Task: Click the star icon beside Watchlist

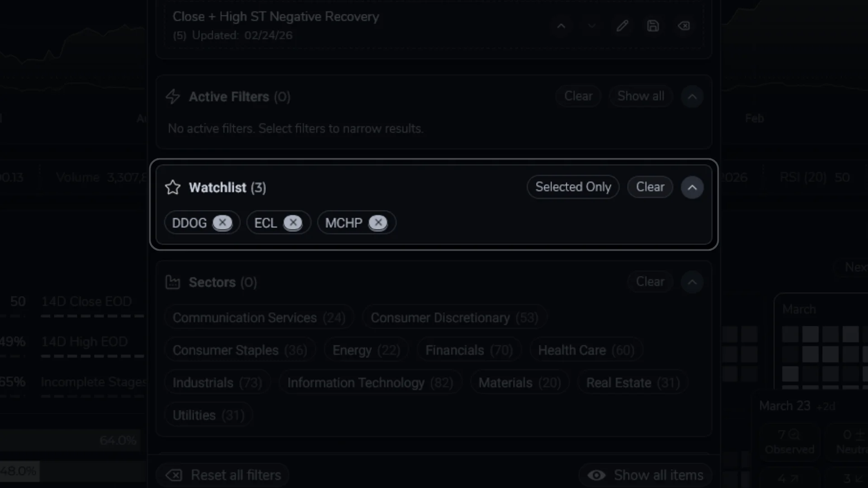Action: click(172, 187)
